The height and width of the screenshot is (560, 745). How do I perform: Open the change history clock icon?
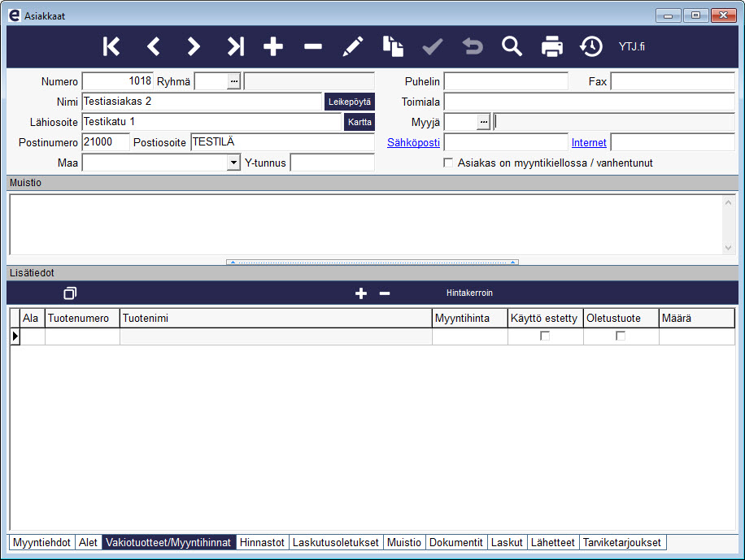coord(591,46)
